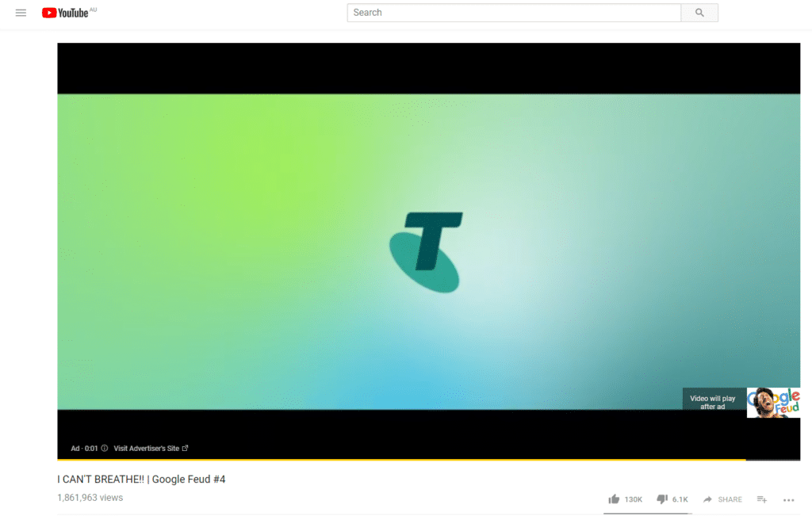812x520 pixels.
Task: Open the hamburger guide menu
Action: (21, 13)
